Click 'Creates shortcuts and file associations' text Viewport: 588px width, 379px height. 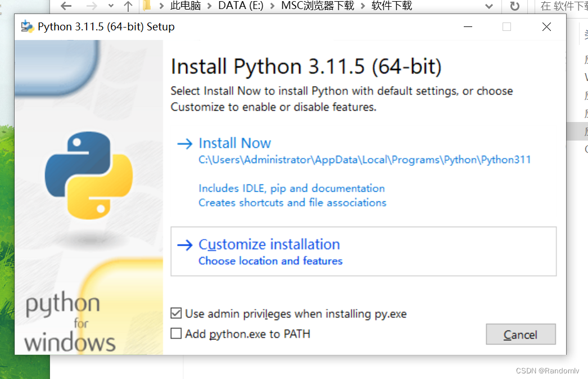click(292, 202)
